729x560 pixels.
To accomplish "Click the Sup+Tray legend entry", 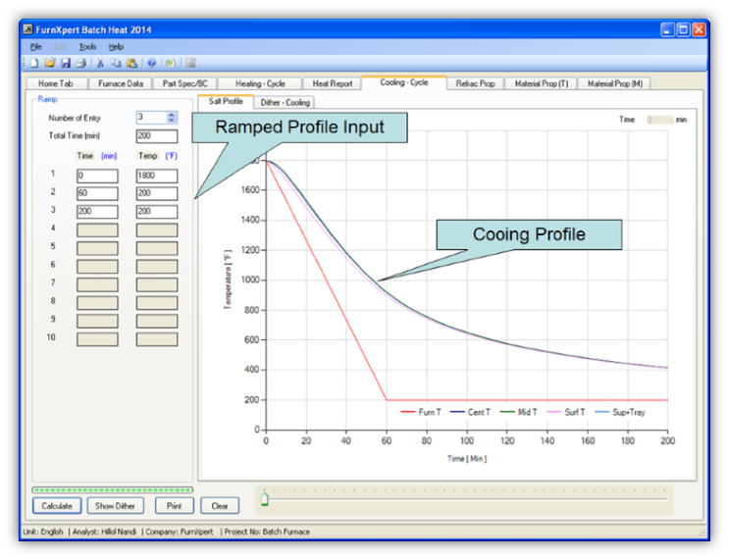I will pyautogui.click(x=620, y=412).
